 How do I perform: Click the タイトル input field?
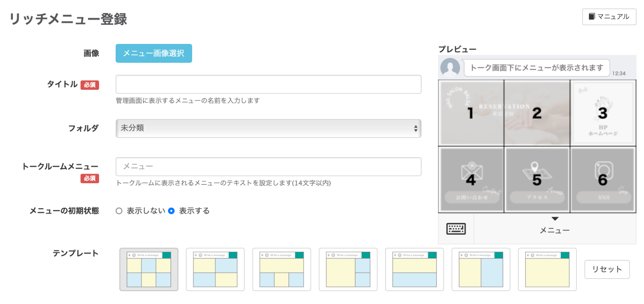click(268, 84)
